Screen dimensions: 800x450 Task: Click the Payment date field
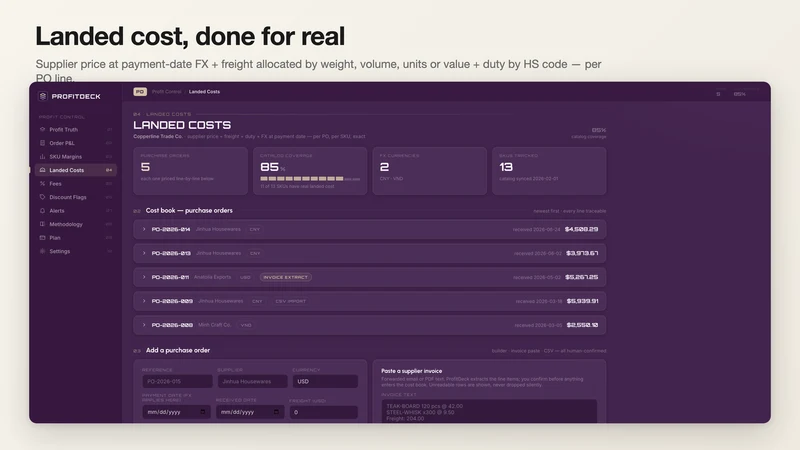[176, 412]
